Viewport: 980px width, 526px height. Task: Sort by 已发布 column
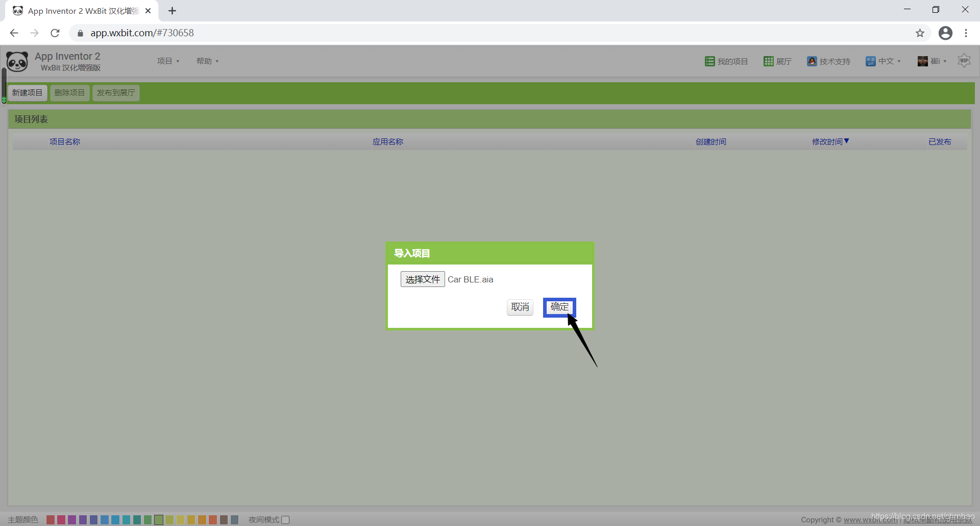tap(940, 141)
